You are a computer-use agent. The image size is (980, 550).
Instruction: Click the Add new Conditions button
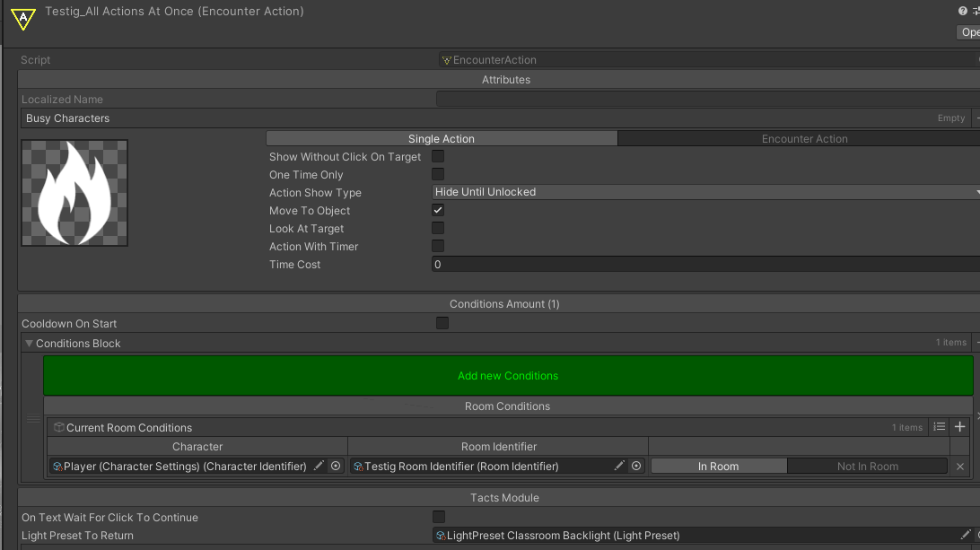(508, 376)
